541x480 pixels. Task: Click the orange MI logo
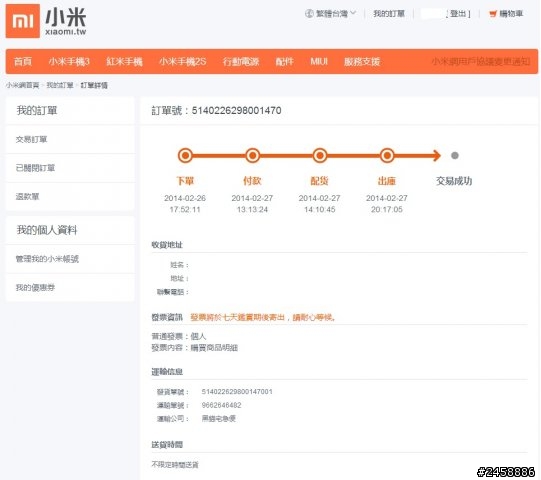pyautogui.click(x=23, y=21)
